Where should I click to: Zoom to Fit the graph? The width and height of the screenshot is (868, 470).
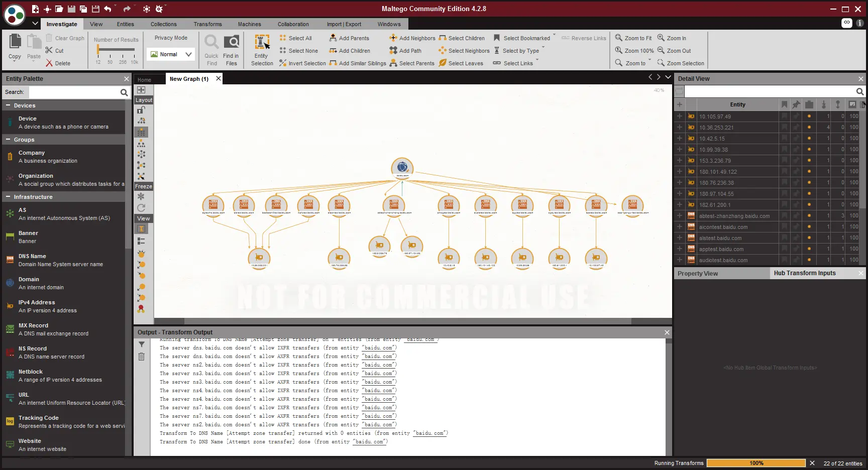(633, 38)
